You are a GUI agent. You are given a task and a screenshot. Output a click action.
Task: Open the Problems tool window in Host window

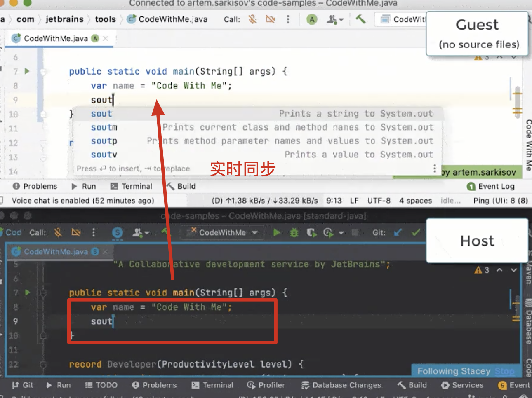point(154,385)
